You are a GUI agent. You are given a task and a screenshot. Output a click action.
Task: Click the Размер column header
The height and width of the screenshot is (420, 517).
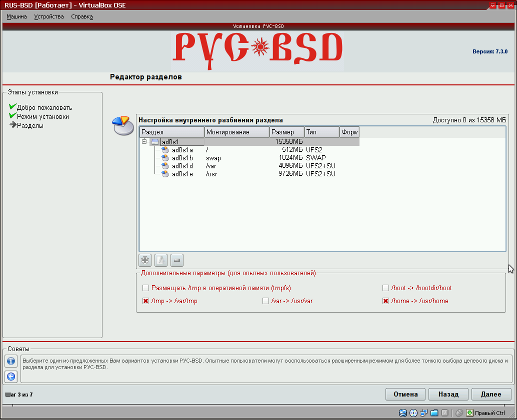[287, 132]
